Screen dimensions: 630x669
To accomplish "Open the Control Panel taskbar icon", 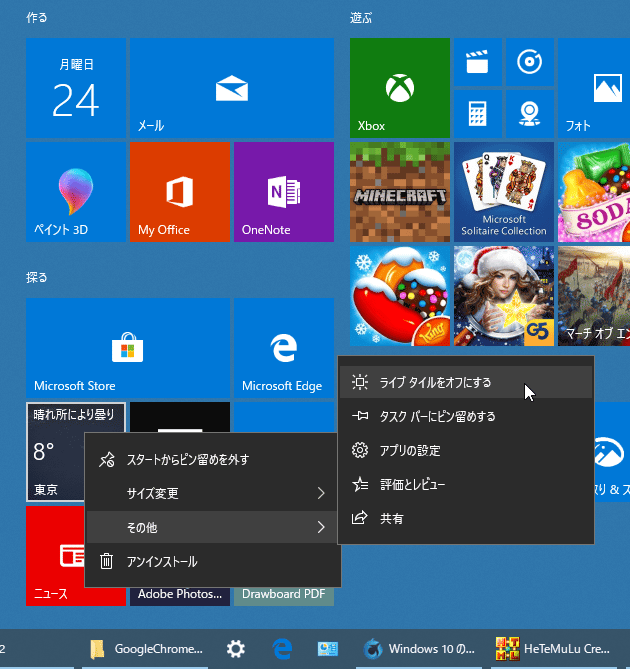I will coord(328,649).
